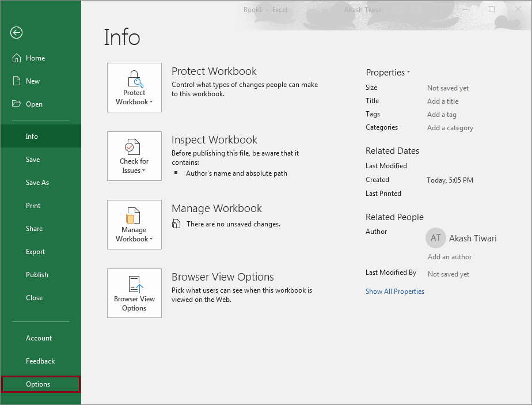Choose Save in the sidebar
532x405 pixels.
click(x=41, y=159)
